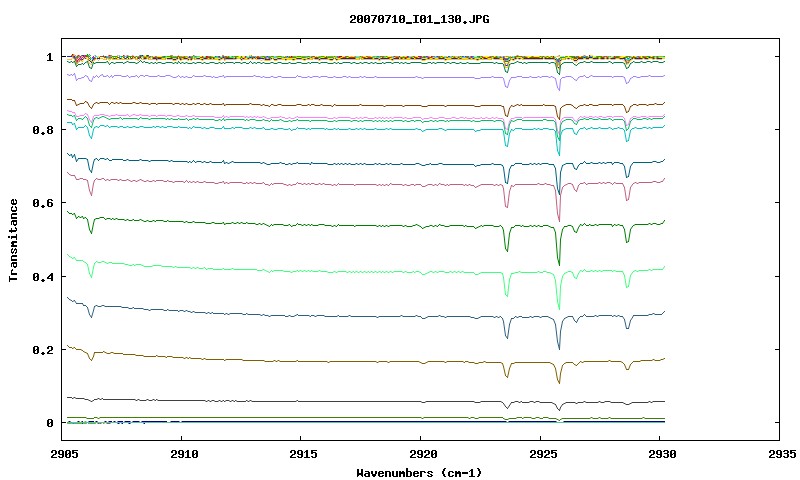The height and width of the screenshot is (480, 800).
Task: Click the y-axis tick label 0
Action: pyautogui.click(x=50, y=423)
